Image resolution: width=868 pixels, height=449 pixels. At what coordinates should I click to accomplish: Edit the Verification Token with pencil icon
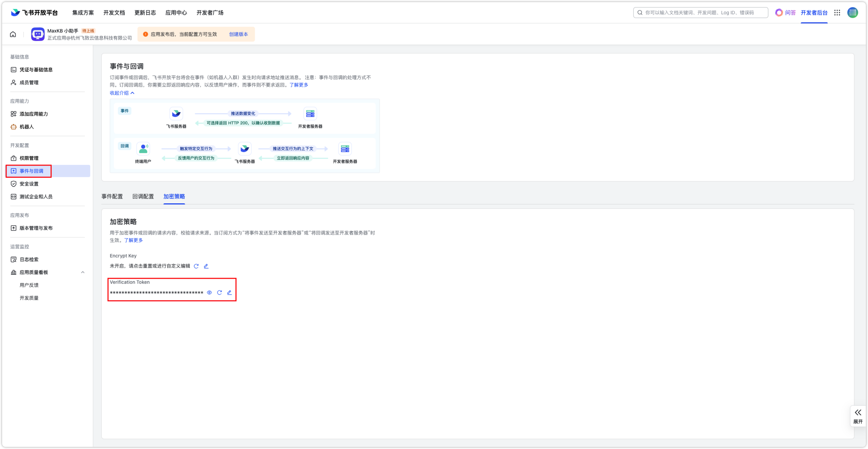click(229, 293)
